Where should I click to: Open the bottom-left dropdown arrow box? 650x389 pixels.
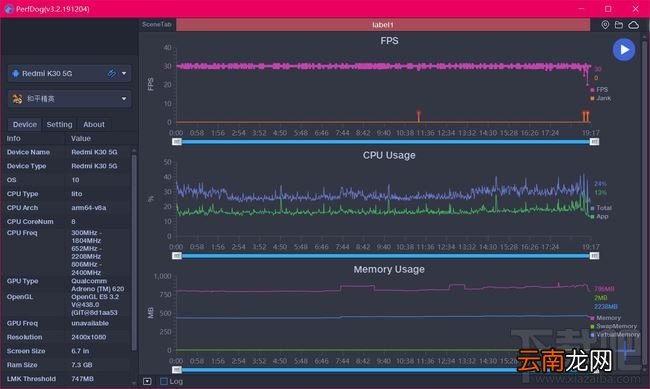147,381
